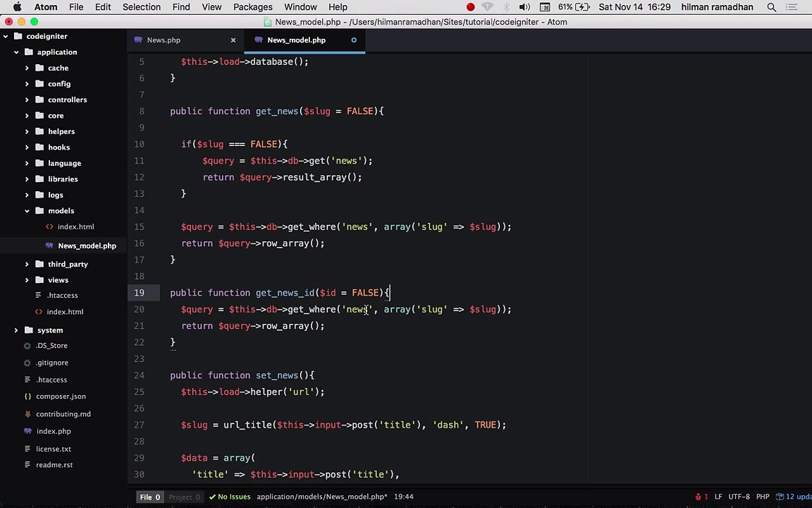Image resolution: width=812 pixels, height=508 pixels.
Task: Expand the hooks folder chevron
Action: 27,147
